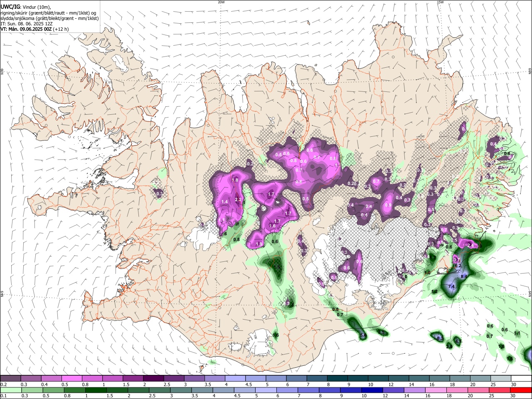Click the '0.1' label of the rain legend row
The height and width of the screenshot is (399, 532).
(x=4, y=396)
